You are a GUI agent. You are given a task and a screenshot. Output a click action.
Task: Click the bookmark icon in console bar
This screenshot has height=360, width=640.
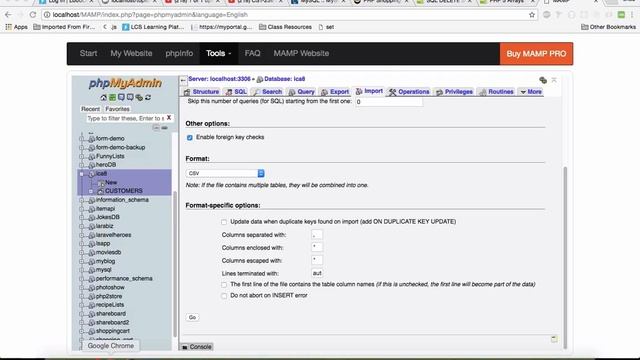tap(554, 339)
